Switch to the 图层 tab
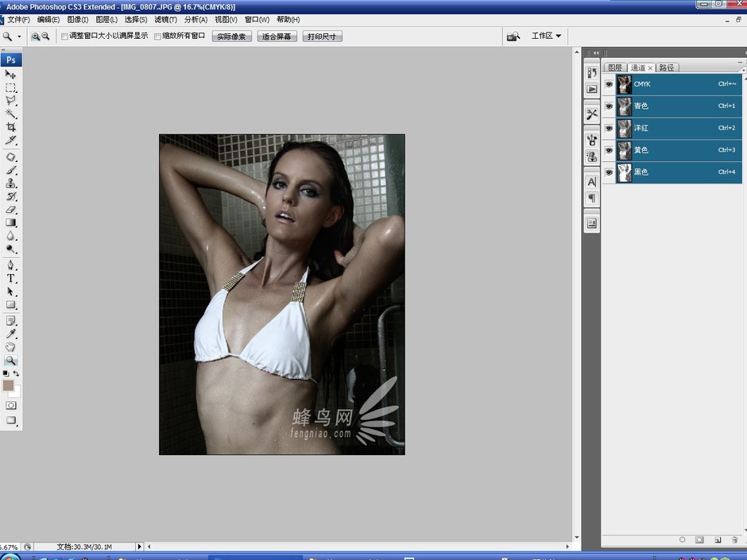This screenshot has height=560, width=747. click(615, 68)
